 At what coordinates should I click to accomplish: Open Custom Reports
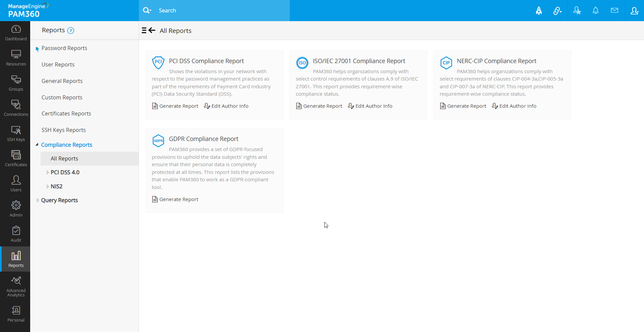(62, 97)
